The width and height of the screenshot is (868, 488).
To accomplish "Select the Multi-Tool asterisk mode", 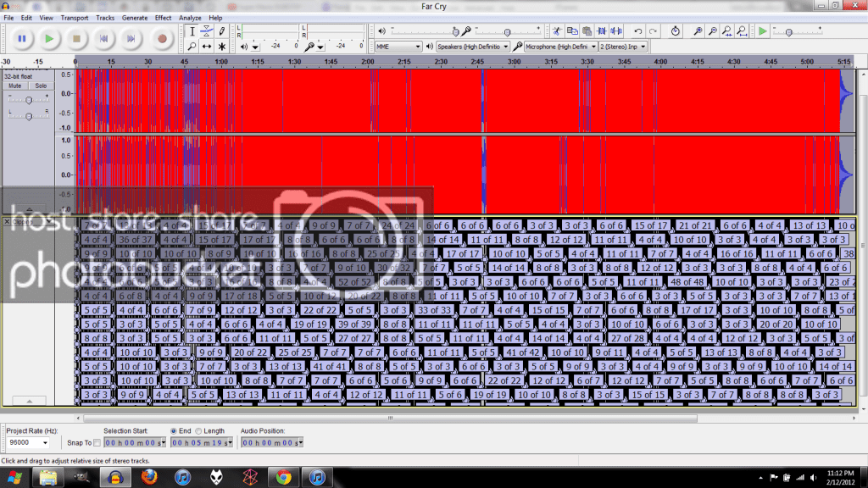I will [221, 47].
